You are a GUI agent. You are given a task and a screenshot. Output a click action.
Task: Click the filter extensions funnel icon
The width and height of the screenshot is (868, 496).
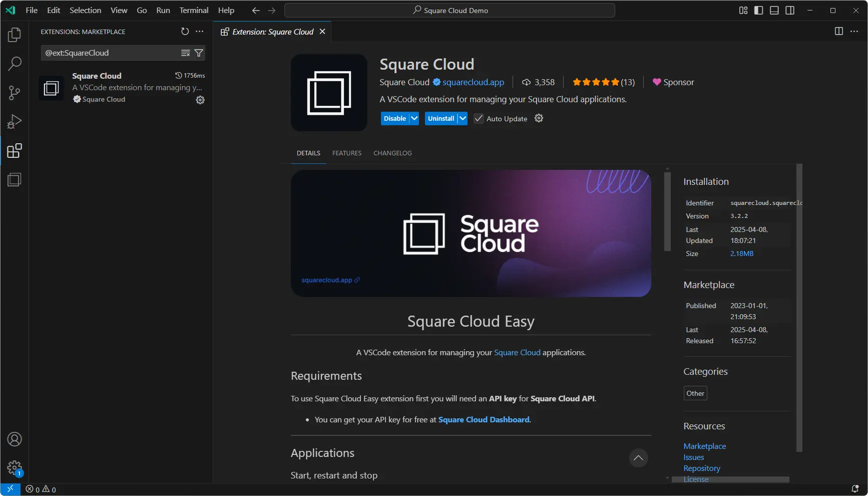tap(199, 53)
